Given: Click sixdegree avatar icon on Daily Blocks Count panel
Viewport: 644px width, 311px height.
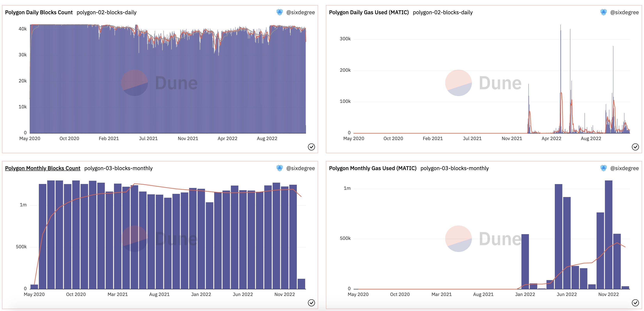Looking at the screenshot, I should 279,12.
